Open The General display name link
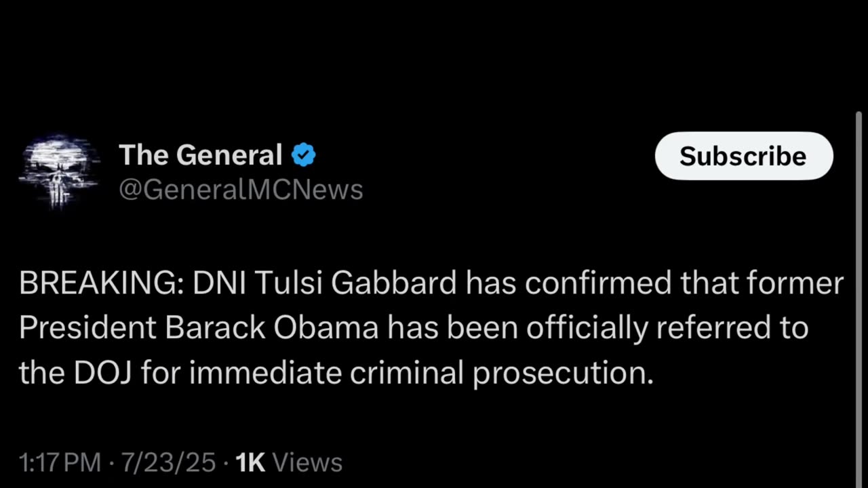This screenshot has width=868, height=488. click(x=200, y=155)
